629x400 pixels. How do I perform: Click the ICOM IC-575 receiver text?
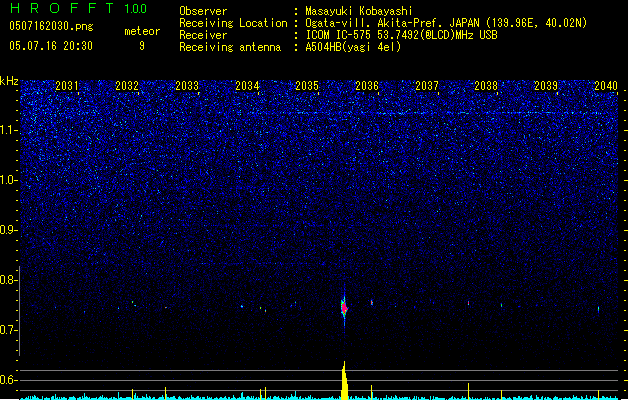pyautogui.click(x=401, y=35)
